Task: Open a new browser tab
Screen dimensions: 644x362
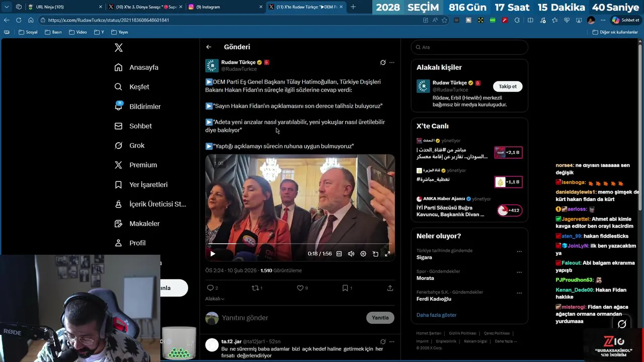Action: 353,7
